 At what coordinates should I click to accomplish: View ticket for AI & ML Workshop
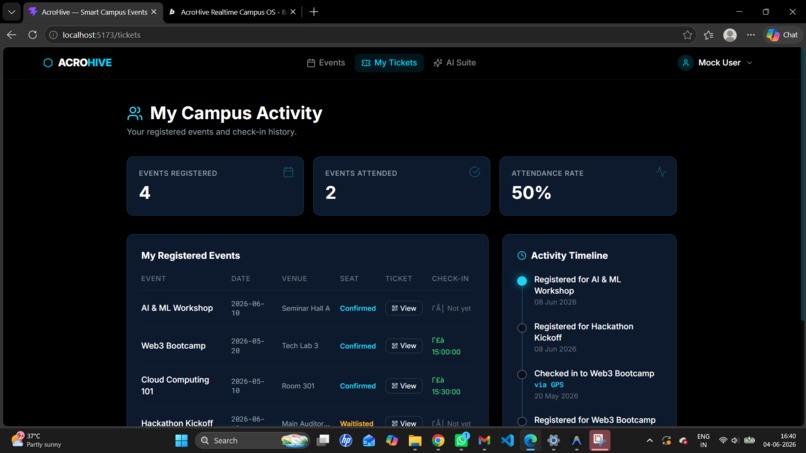(404, 308)
